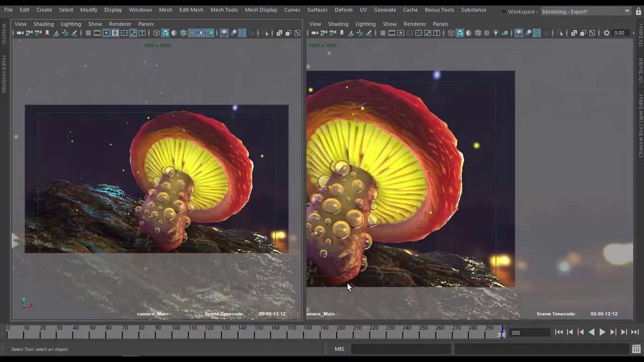Click Lock Camera icon in right viewport
The width and height of the screenshot is (644, 362).
coord(324,33)
